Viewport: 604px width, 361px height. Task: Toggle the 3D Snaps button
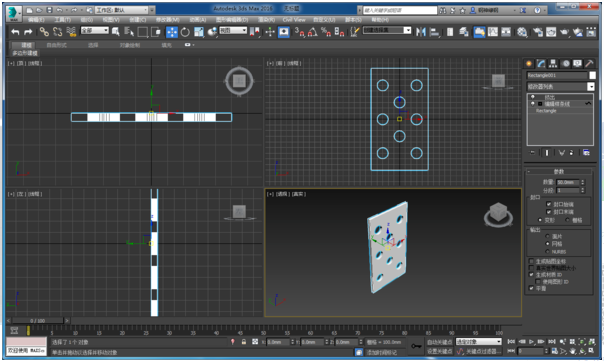(x=299, y=32)
